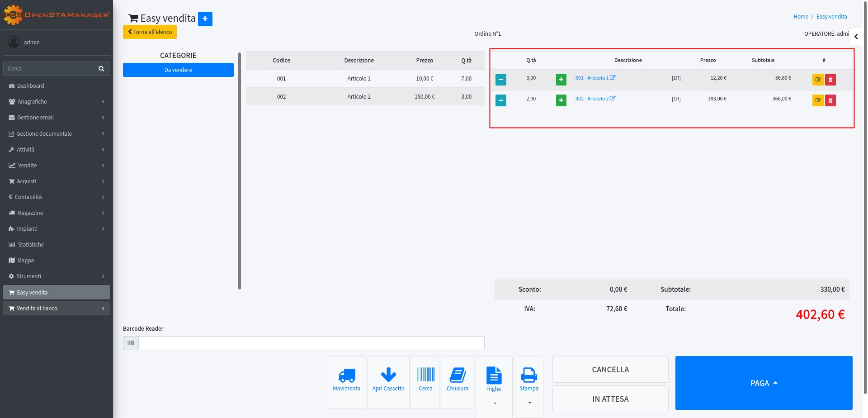The height and width of the screenshot is (418, 868).
Task: Open Dashboard from the sidebar
Action: pos(31,86)
